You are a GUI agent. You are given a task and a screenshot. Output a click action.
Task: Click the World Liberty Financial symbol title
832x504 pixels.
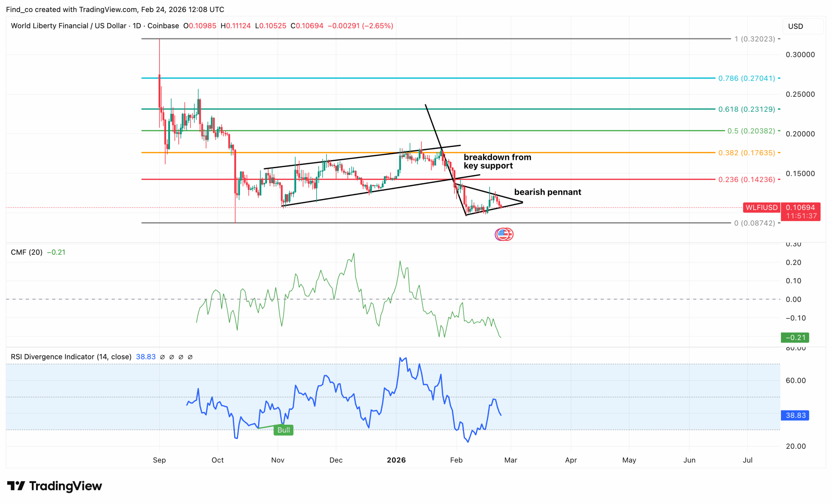tap(95, 26)
